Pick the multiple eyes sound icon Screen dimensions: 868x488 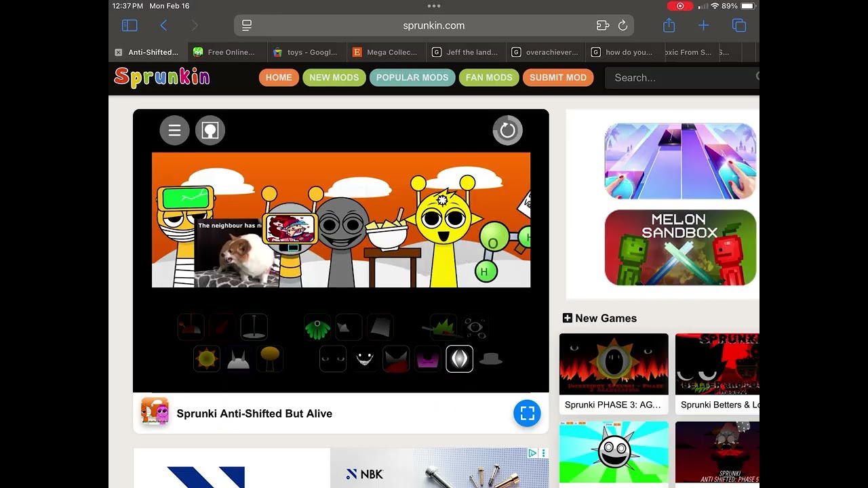coord(475,327)
